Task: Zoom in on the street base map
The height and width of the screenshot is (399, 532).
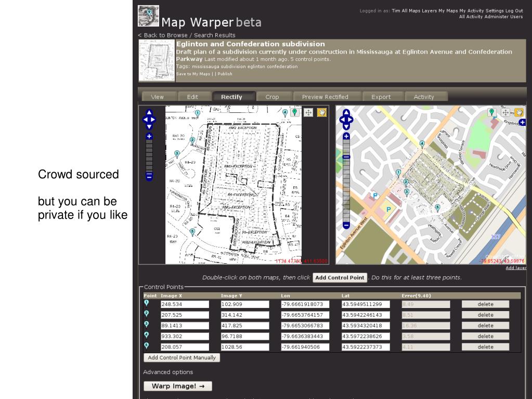Action: coord(346,136)
